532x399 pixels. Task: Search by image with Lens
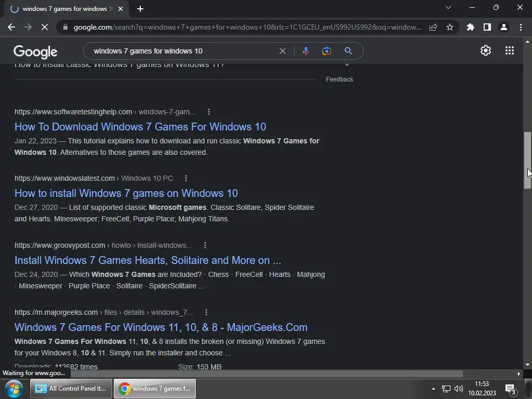pos(326,51)
